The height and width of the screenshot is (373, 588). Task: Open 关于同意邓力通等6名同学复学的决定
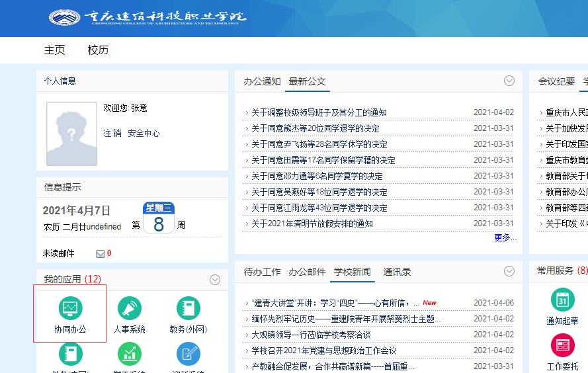[317, 176]
